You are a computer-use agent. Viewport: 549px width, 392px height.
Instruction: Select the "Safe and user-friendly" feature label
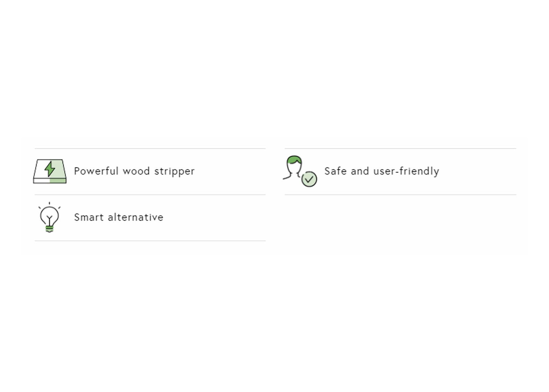382,171
